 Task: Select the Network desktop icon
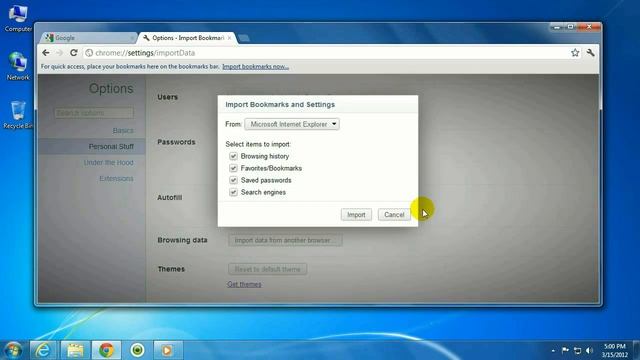18,66
